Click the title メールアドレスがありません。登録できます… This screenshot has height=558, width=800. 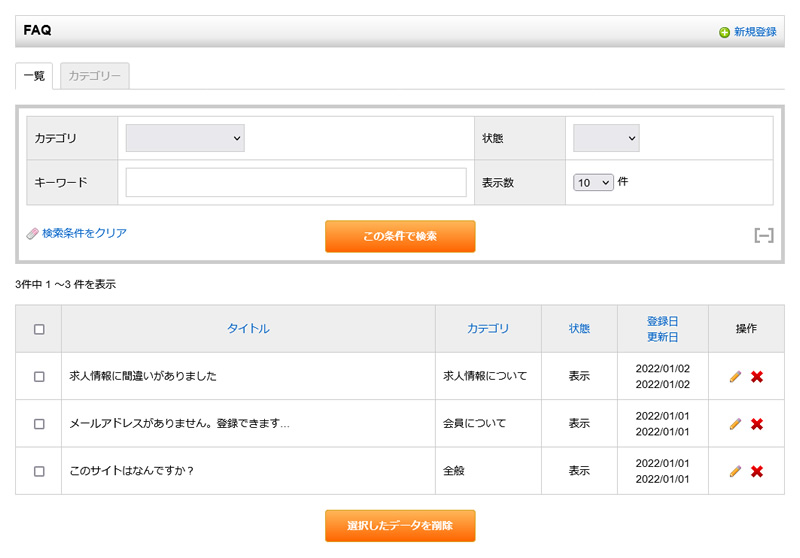pos(180,423)
